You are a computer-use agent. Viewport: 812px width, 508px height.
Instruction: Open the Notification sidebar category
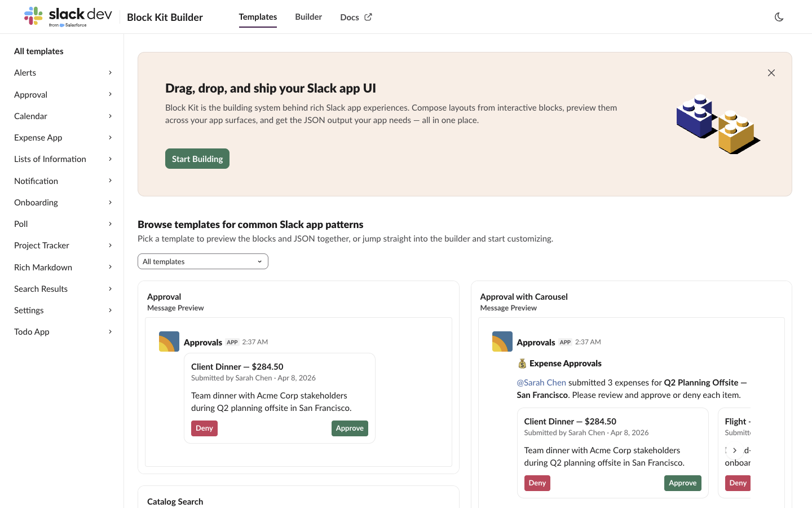36,181
